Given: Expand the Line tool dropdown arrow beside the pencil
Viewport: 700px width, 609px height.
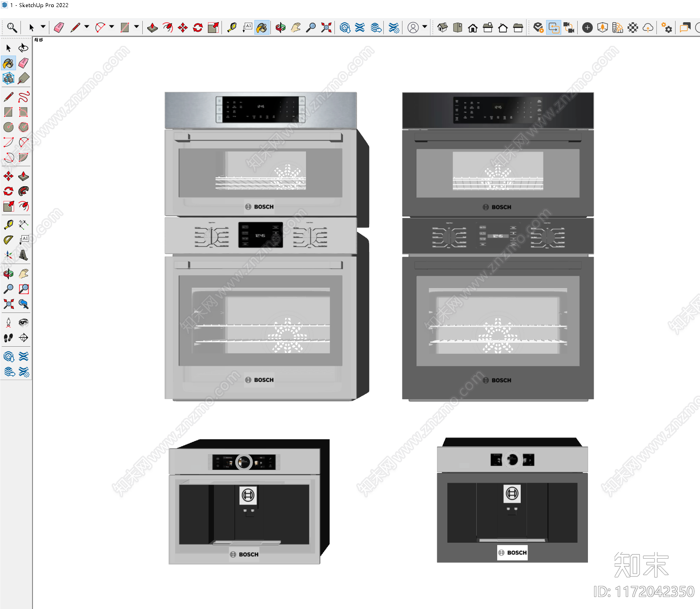Looking at the screenshot, I should click(87, 27).
